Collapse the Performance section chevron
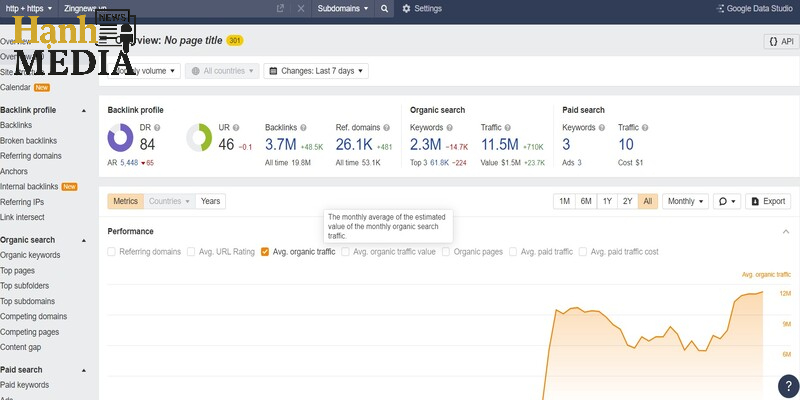 [x=786, y=232]
